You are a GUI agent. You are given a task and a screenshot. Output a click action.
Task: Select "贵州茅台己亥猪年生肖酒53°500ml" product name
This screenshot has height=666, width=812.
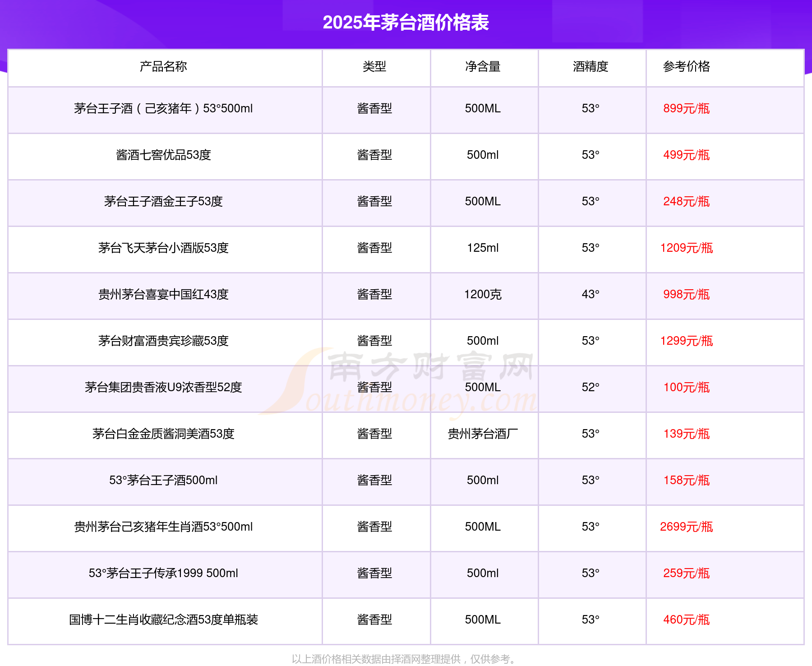(163, 527)
